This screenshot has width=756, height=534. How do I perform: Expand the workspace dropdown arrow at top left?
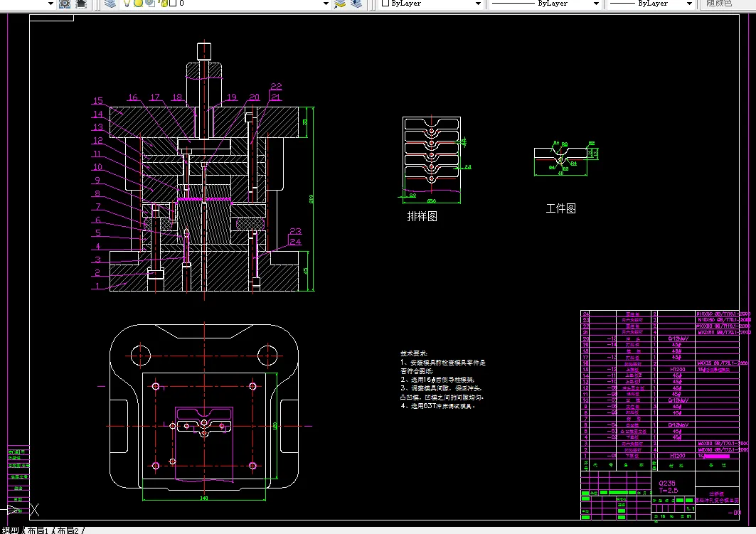pyautogui.click(x=51, y=4)
